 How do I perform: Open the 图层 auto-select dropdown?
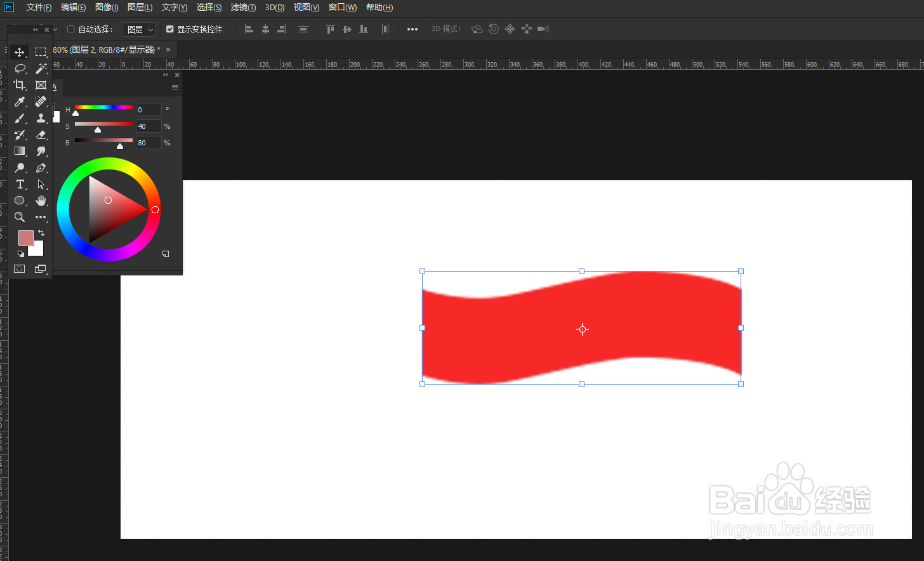[x=138, y=29]
